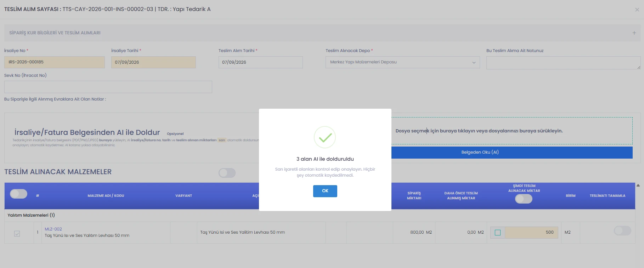Click the İrsaliye/Fatura Belgesinden AI ile Doldur heading
The image size is (644, 268).
87,132
